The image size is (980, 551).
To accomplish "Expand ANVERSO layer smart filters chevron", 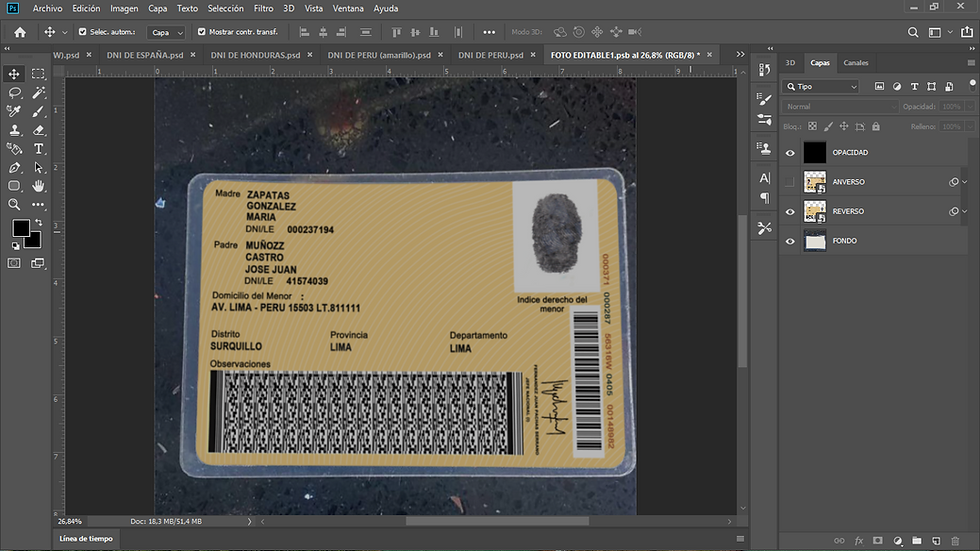I will [965, 182].
